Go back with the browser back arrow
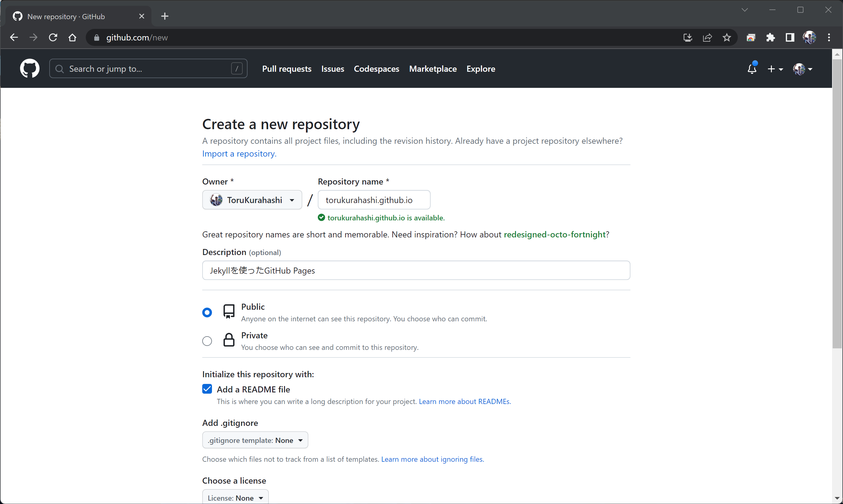Viewport: 843px width, 504px height. (14, 37)
